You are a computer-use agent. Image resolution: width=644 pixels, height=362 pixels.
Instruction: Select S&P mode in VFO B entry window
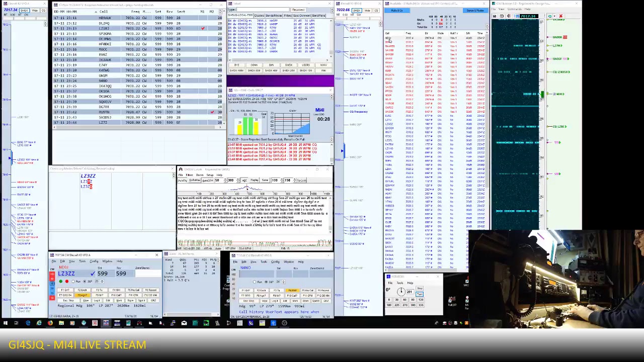pyautogui.click(x=270, y=282)
